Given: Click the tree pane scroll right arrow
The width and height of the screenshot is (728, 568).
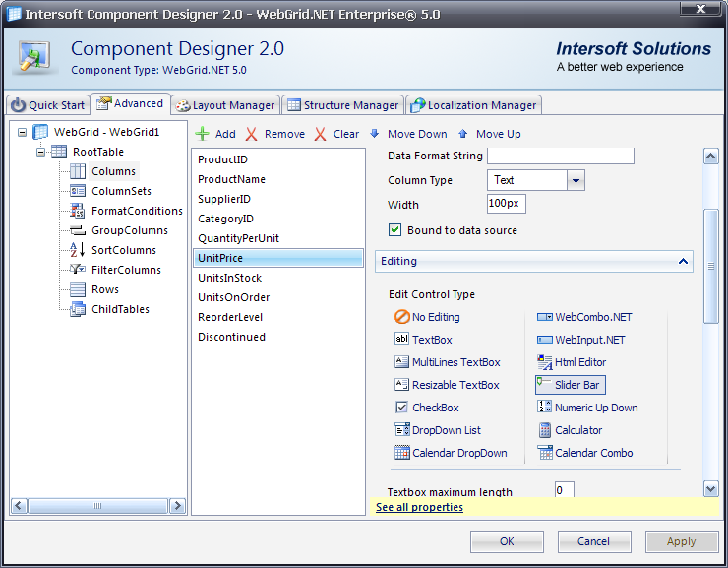Looking at the screenshot, I should tap(177, 506).
